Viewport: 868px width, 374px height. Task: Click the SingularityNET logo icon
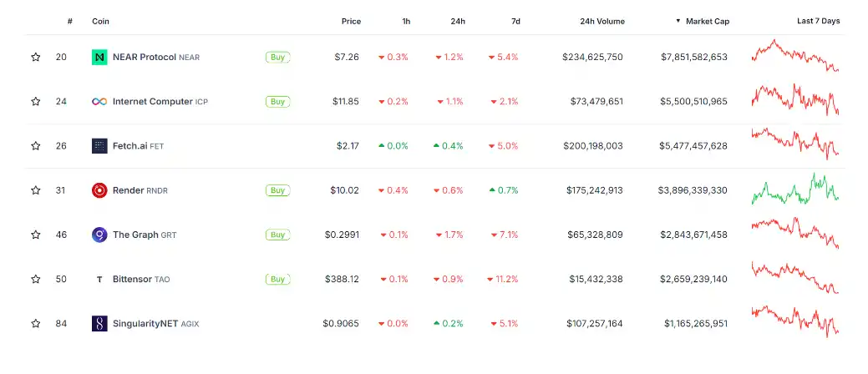pos(99,324)
